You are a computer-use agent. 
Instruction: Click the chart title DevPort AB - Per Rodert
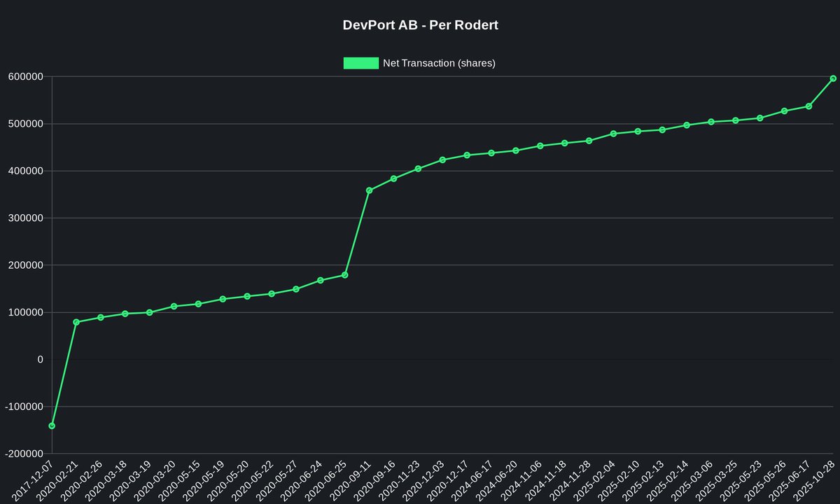pos(420,24)
